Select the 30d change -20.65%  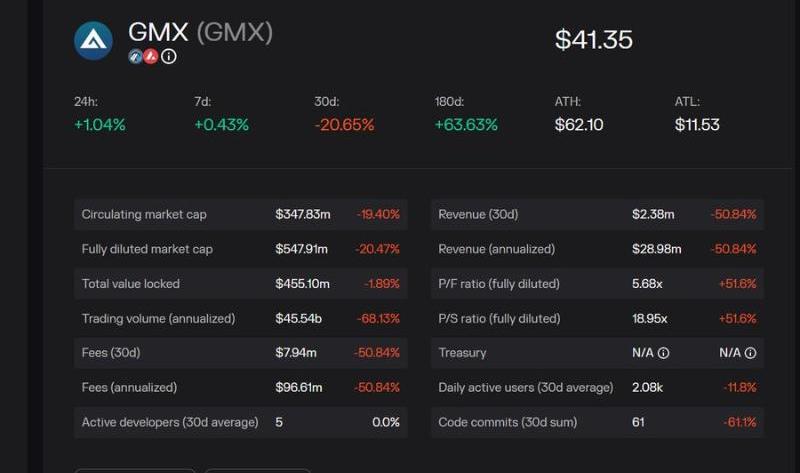click(344, 125)
